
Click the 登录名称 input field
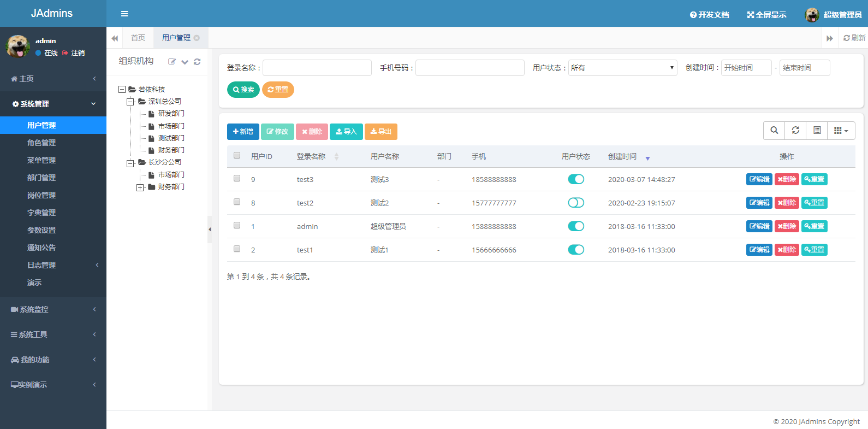pyautogui.click(x=317, y=68)
